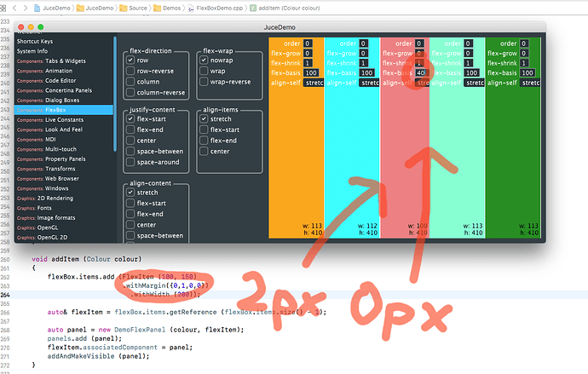Select flex-direction row option
The image size is (588, 374).
click(x=137, y=60)
